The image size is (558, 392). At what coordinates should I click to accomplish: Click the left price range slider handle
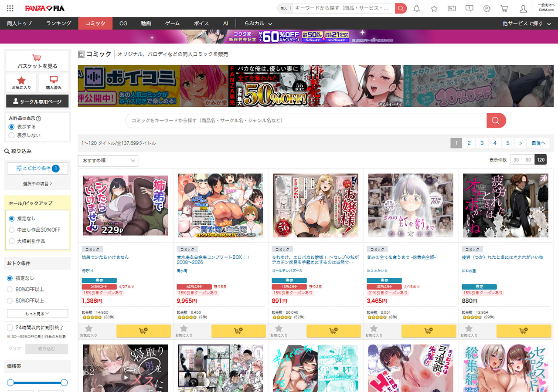[x=10, y=382]
